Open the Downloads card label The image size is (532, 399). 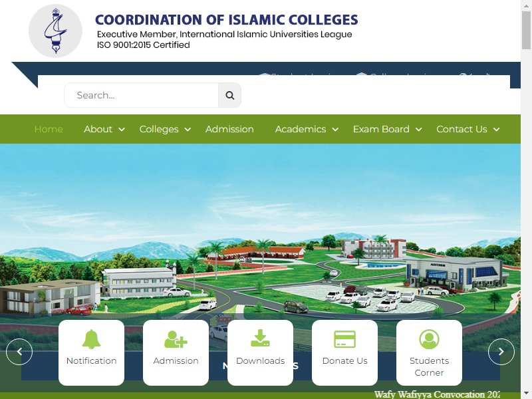[260, 360]
